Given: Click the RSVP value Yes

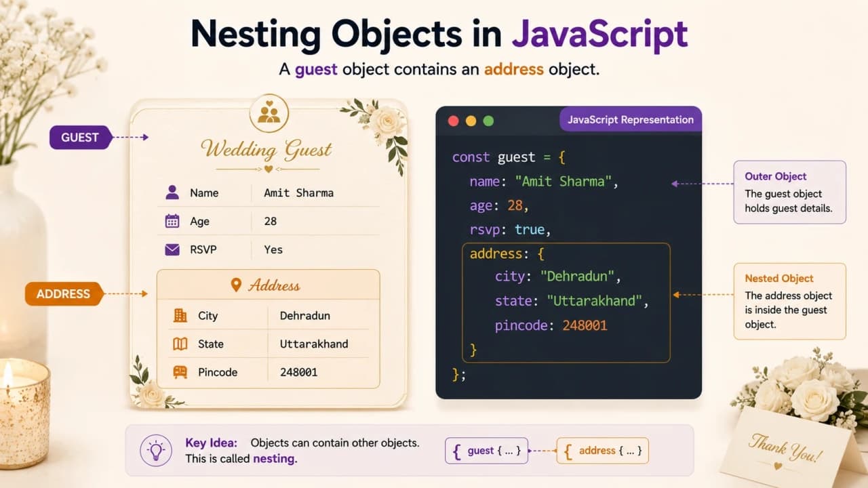Looking at the screenshot, I should pyautogui.click(x=273, y=249).
